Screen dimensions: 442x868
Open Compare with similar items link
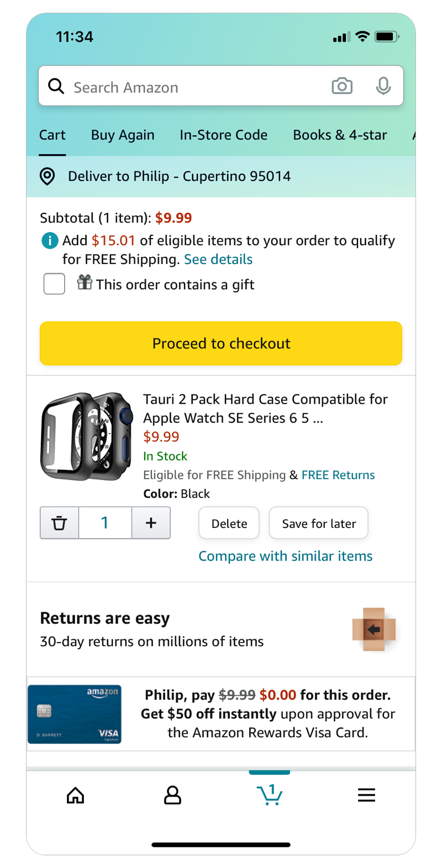click(x=285, y=556)
